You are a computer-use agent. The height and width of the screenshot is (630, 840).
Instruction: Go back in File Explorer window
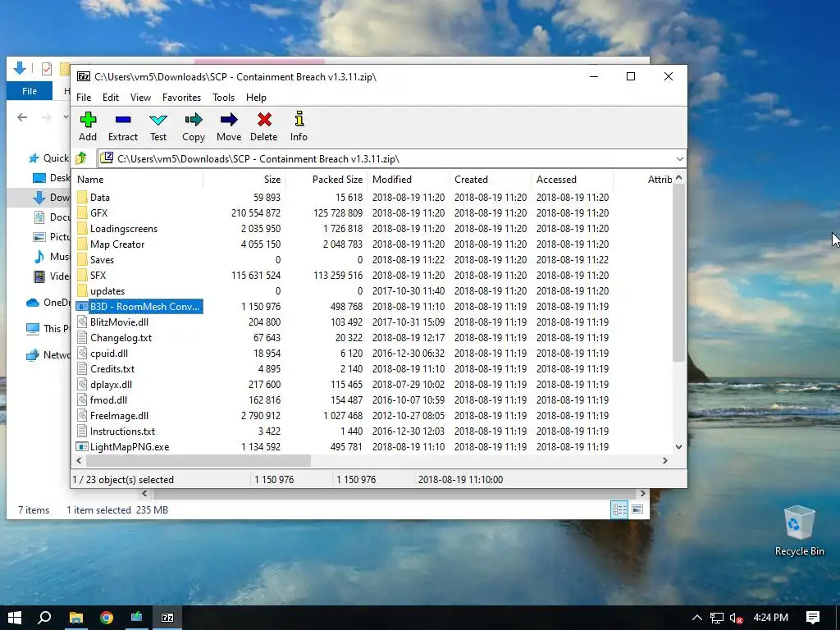click(22, 117)
